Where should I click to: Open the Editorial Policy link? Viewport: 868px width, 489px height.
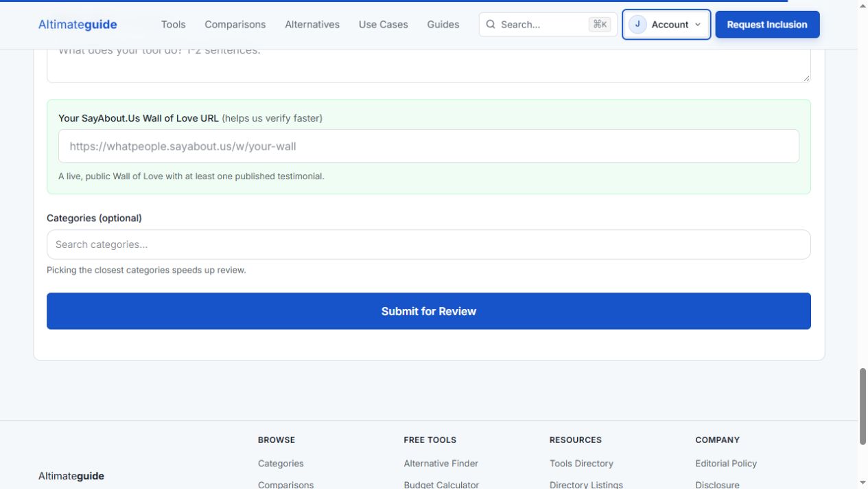(x=726, y=464)
